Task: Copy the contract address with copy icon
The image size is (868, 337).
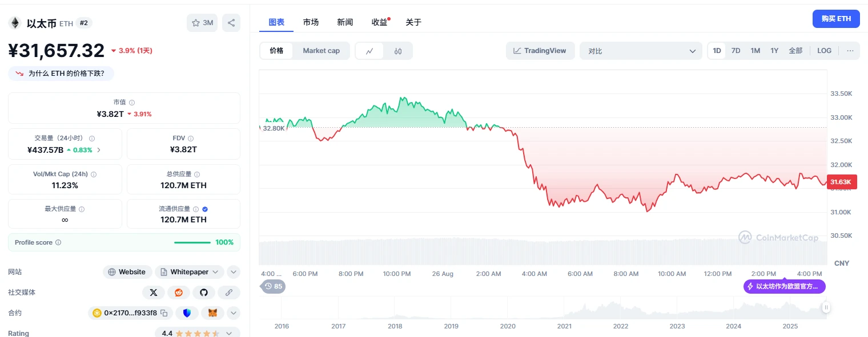Action: click(x=163, y=313)
